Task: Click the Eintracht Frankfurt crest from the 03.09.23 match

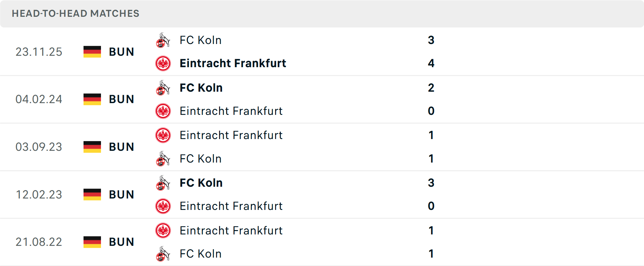Action: tap(163, 135)
